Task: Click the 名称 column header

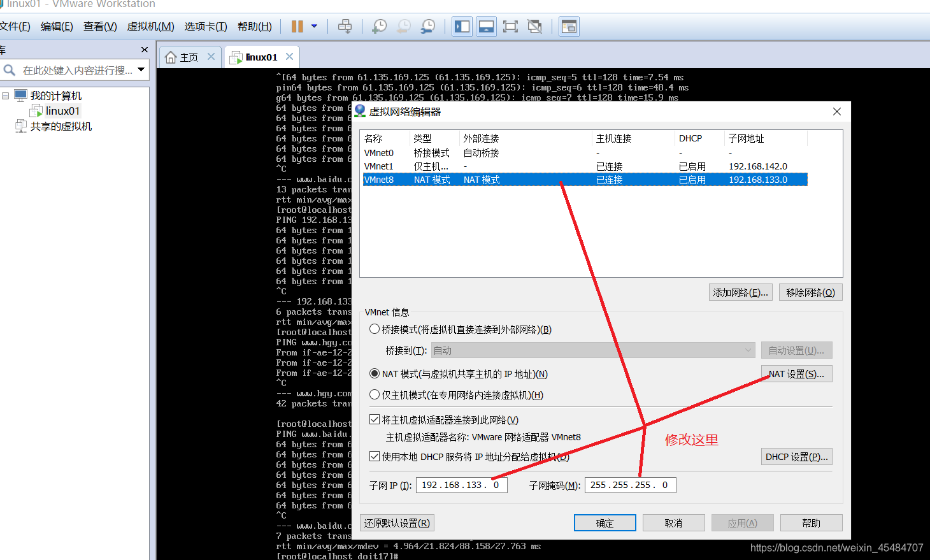Action: point(386,138)
